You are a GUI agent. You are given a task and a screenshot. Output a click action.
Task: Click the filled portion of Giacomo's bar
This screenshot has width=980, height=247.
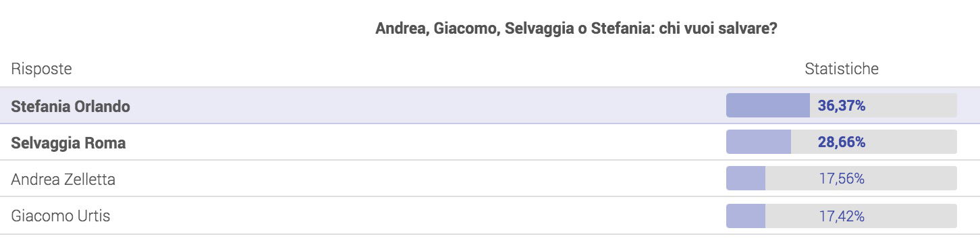(x=746, y=216)
